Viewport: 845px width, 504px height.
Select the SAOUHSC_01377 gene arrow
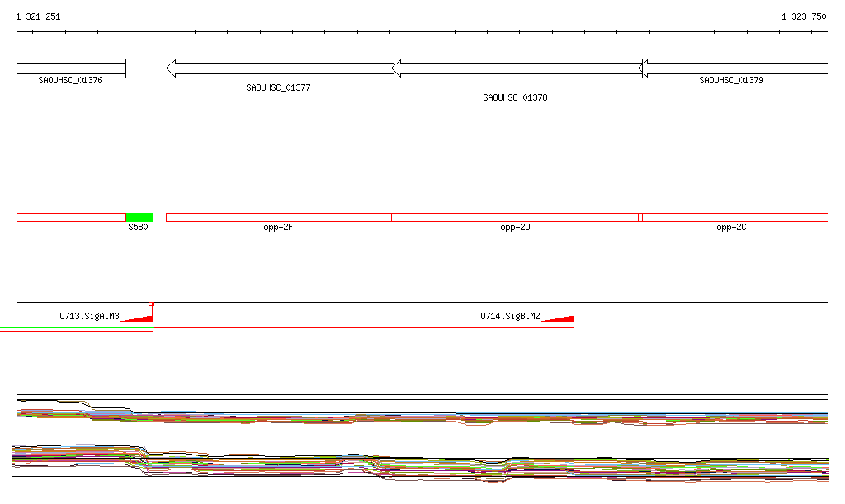pos(280,68)
